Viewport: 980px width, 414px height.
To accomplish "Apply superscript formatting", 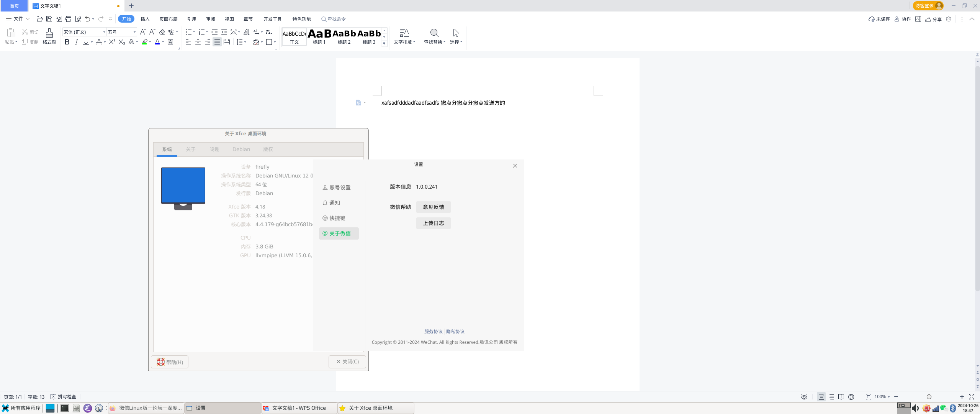I will pyautogui.click(x=112, y=42).
